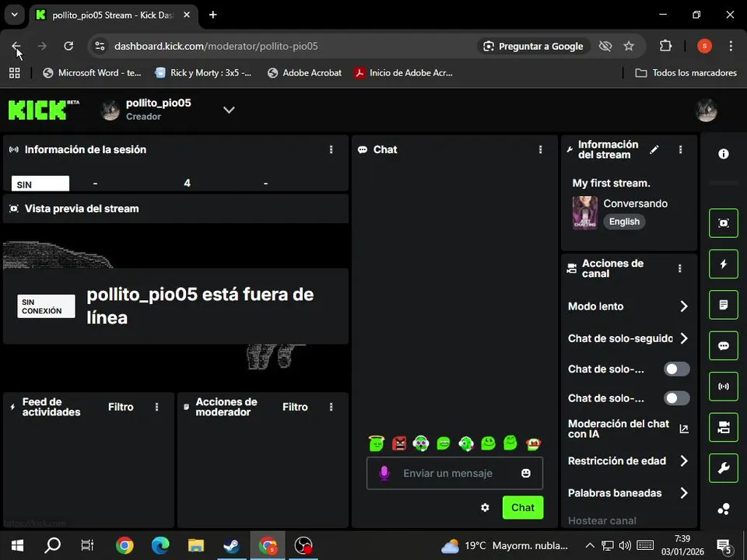Open Microsoft Edge from taskbar

click(160, 546)
